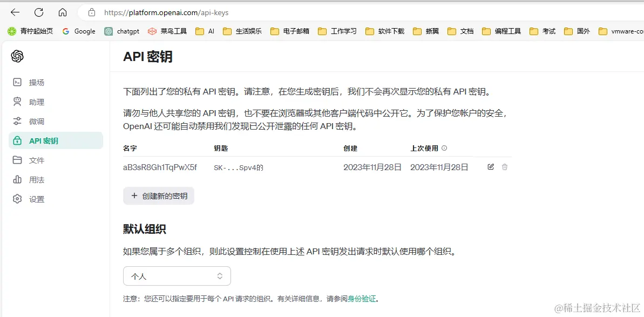Open the 个人 default organization dropdown
Viewport: 644px width, 317px height.
point(177,275)
